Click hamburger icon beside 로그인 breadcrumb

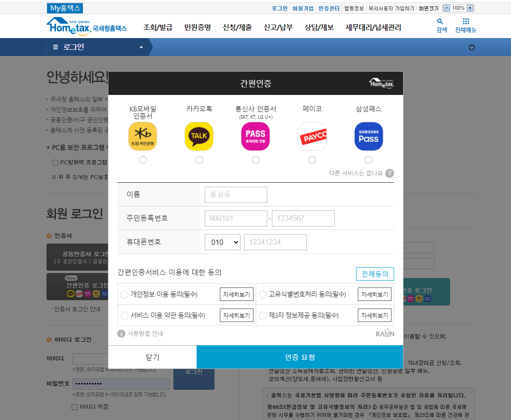coord(56,47)
